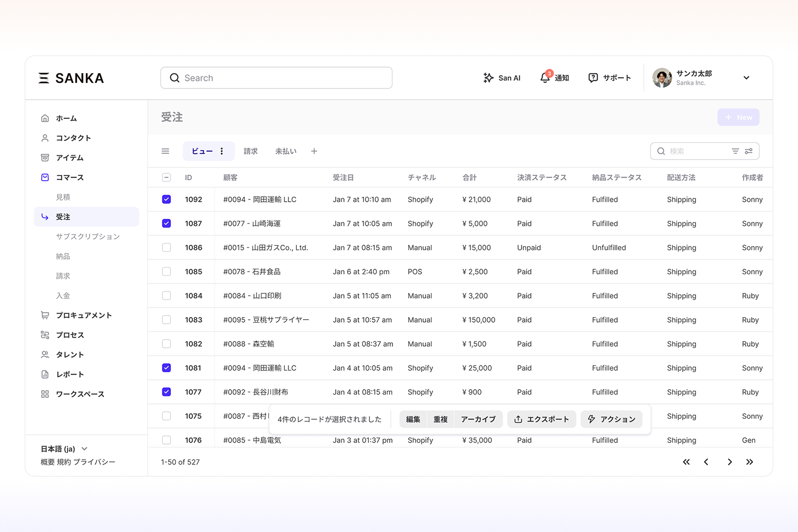The image size is (798, 532).
Task: Open the ビュー tab options menu
Action: pyautogui.click(x=222, y=151)
